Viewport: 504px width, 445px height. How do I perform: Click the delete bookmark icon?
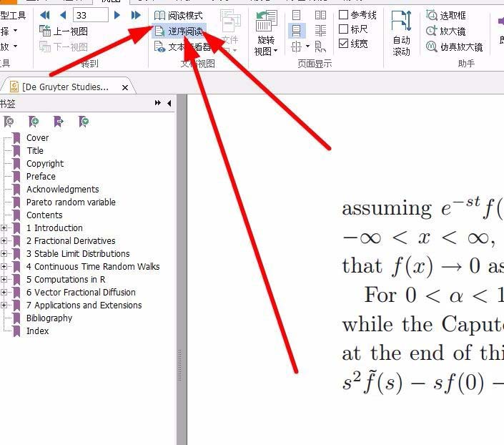tap(9, 122)
